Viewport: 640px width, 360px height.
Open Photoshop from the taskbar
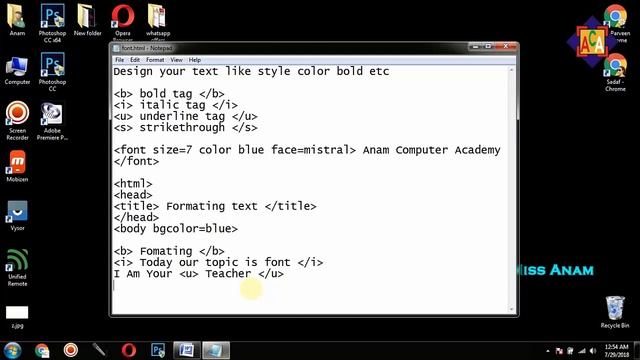pos(158,350)
